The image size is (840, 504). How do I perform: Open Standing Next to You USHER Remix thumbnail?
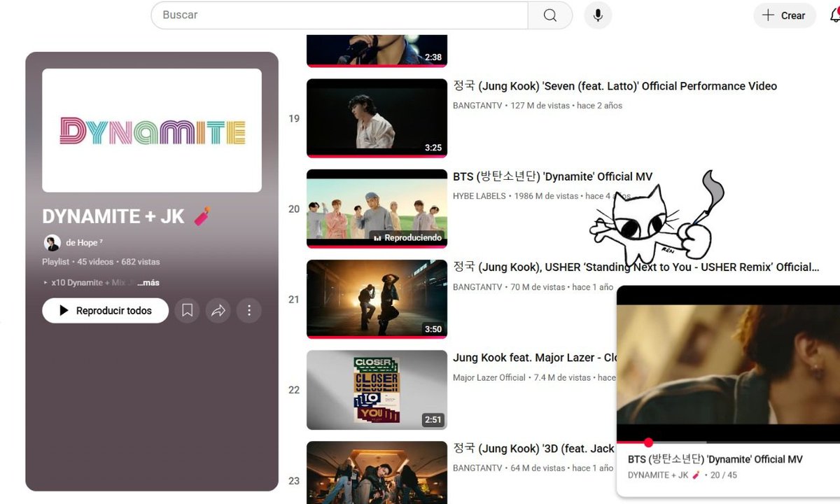tap(377, 299)
